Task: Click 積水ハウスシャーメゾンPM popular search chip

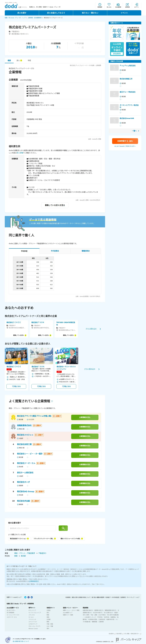Action: pyautogui.click(x=72, y=539)
